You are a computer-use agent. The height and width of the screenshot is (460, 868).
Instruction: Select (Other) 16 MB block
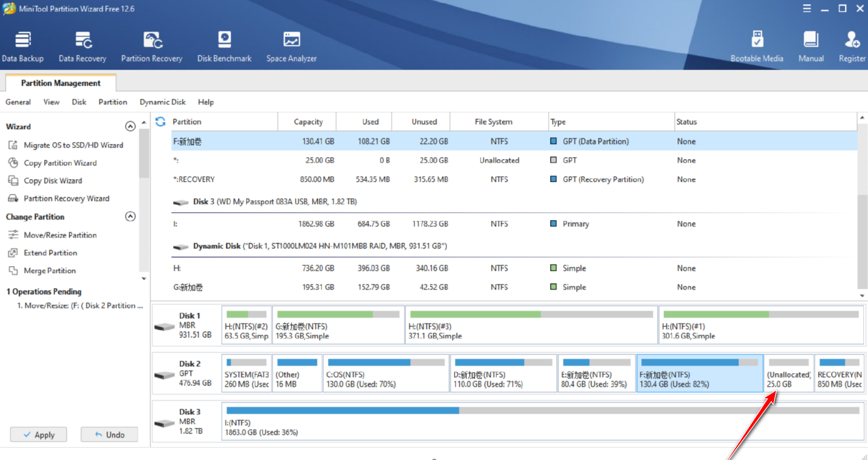point(297,373)
